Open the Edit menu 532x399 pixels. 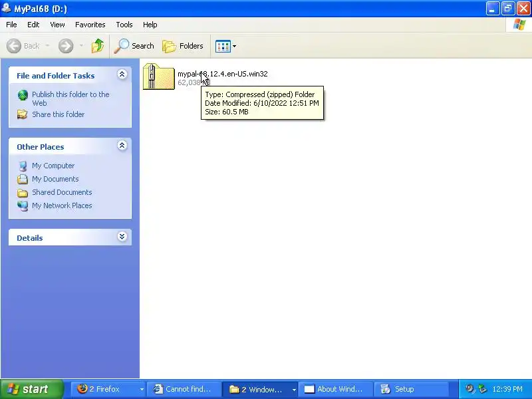(x=33, y=25)
